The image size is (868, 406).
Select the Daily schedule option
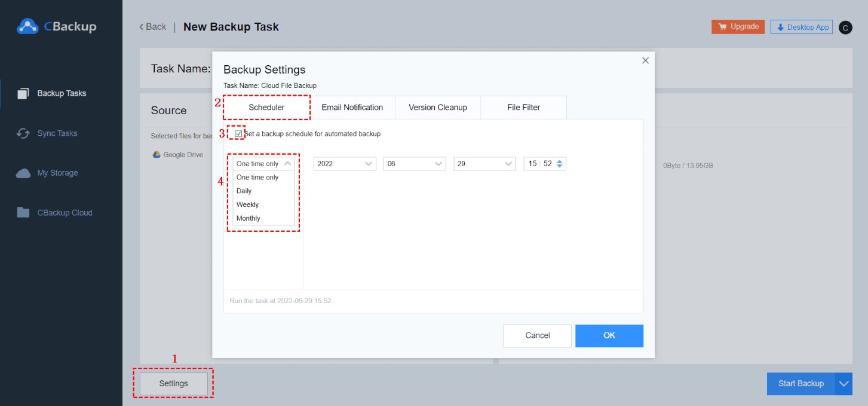[x=264, y=191]
